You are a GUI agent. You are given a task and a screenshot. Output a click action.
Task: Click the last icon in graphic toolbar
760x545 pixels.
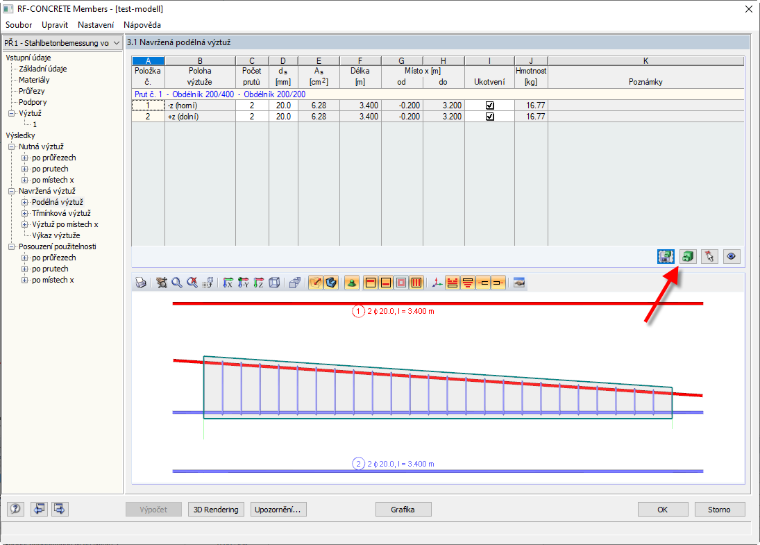tap(519, 283)
